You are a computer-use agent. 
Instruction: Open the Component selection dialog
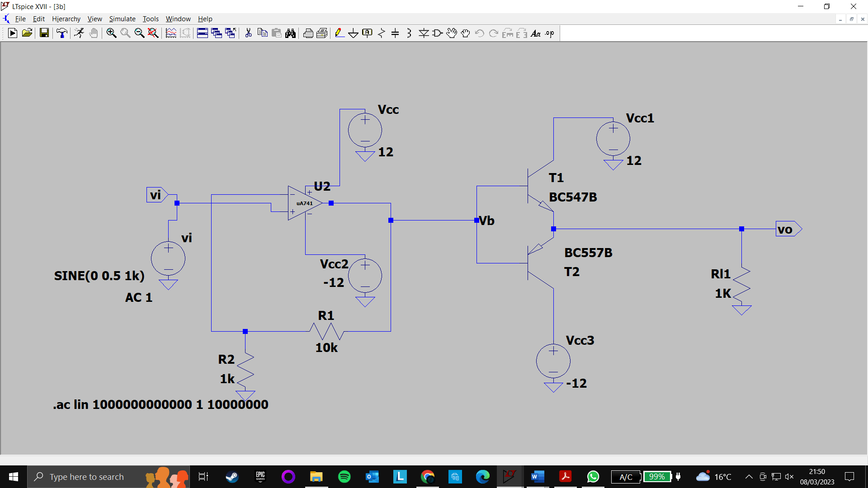coord(437,33)
